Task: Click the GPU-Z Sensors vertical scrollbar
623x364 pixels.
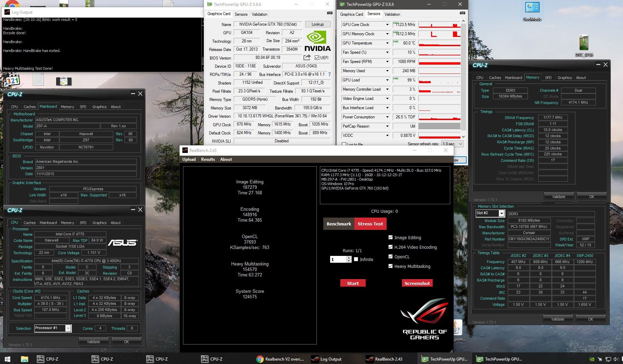Action: 463,79
